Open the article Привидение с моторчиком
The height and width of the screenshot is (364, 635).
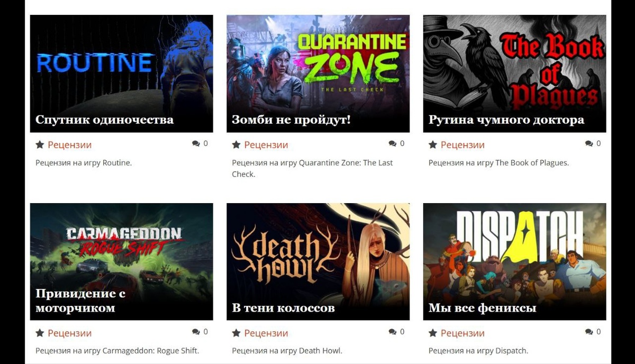pyautogui.click(x=80, y=301)
